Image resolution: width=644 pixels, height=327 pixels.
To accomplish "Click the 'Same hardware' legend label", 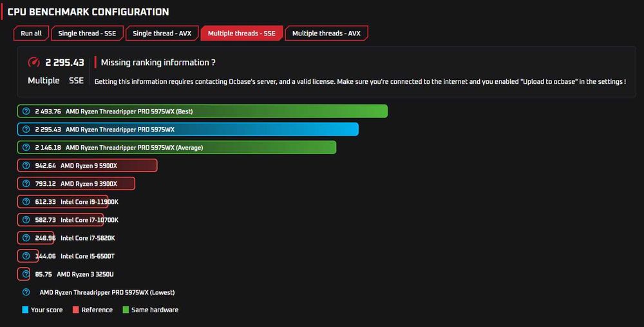I will (155, 310).
